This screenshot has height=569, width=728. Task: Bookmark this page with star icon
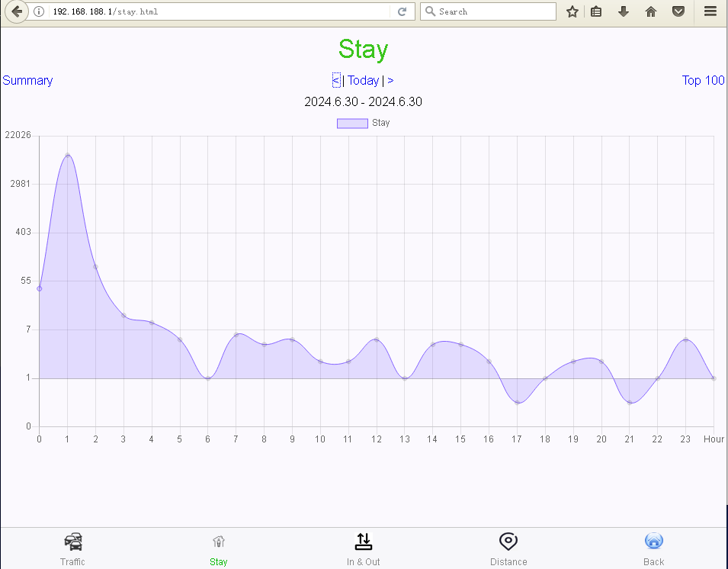coord(572,11)
